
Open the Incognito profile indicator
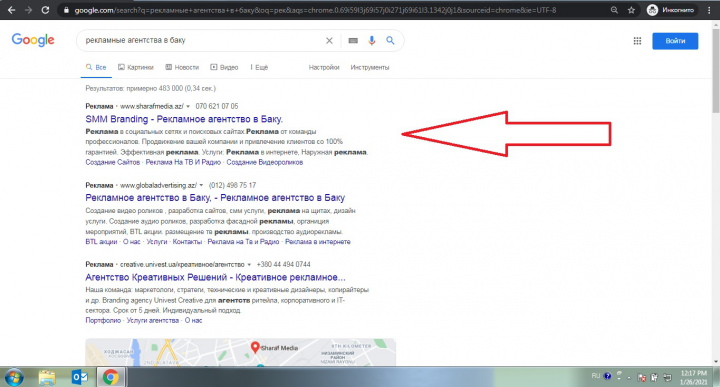click(671, 10)
